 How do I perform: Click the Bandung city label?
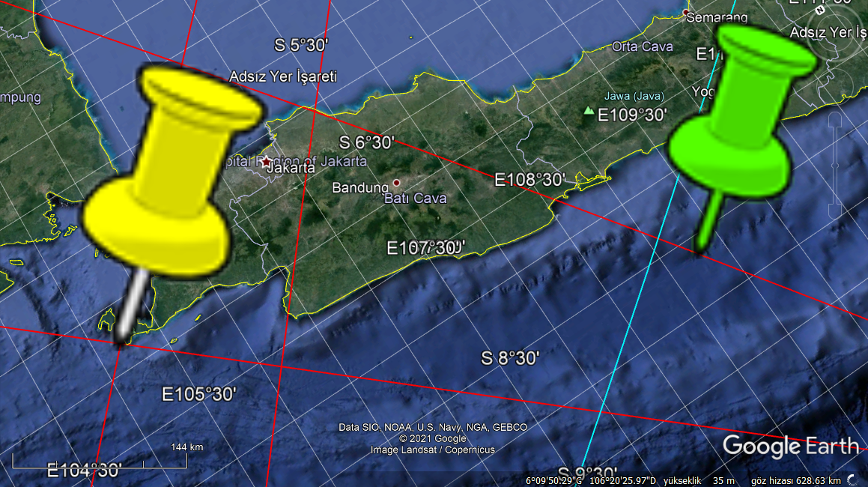(x=360, y=188)
